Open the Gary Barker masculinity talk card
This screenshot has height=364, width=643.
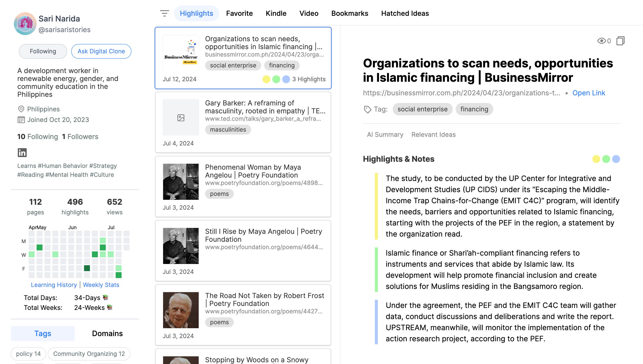(x=243, y=122)
